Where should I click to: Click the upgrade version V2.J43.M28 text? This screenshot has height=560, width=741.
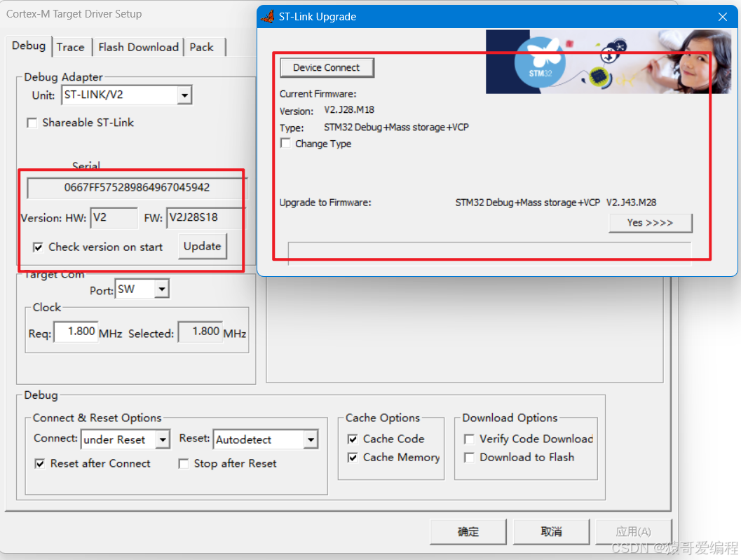(632, 203)
